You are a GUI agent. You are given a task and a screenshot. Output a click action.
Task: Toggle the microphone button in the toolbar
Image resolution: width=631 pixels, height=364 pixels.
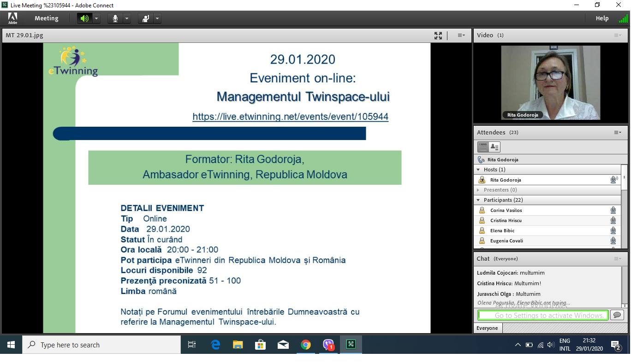click(x=115, y=18)
